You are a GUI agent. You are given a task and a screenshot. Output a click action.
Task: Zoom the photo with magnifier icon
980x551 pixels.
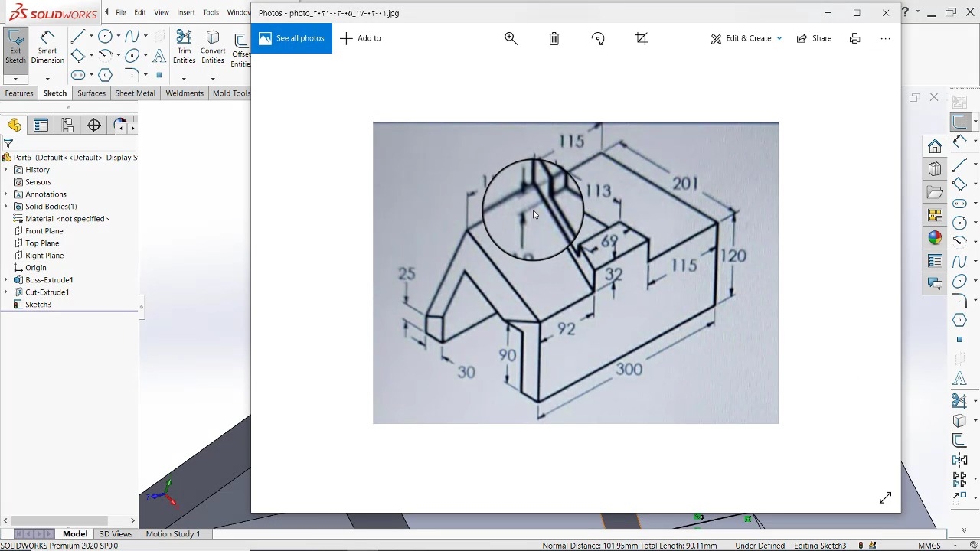tap(511, 38)
